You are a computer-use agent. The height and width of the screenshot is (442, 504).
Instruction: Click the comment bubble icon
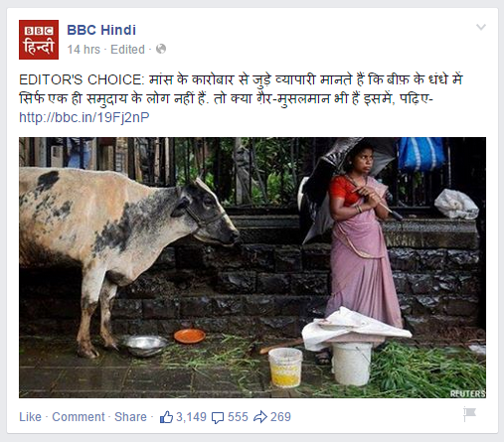click(x=218, y=417)
